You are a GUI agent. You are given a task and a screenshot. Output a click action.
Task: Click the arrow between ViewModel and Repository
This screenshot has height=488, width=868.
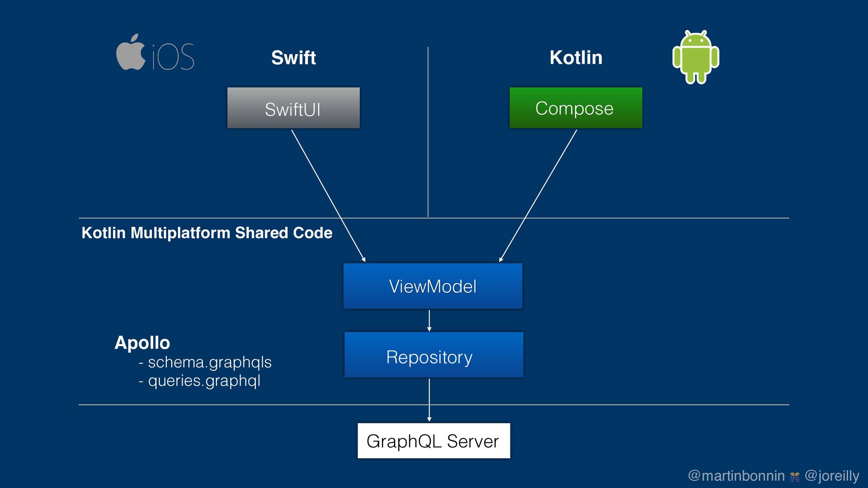coord(429,321)
